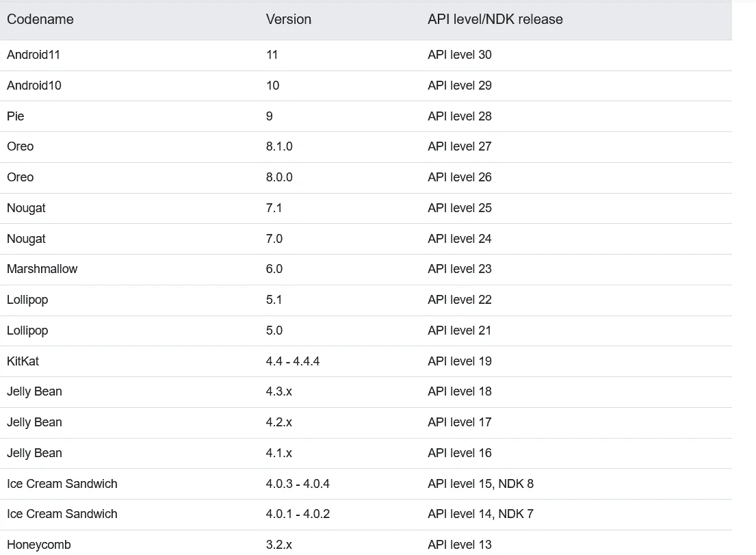Click Lollipop in the 5.1 row

click(27, 300)
